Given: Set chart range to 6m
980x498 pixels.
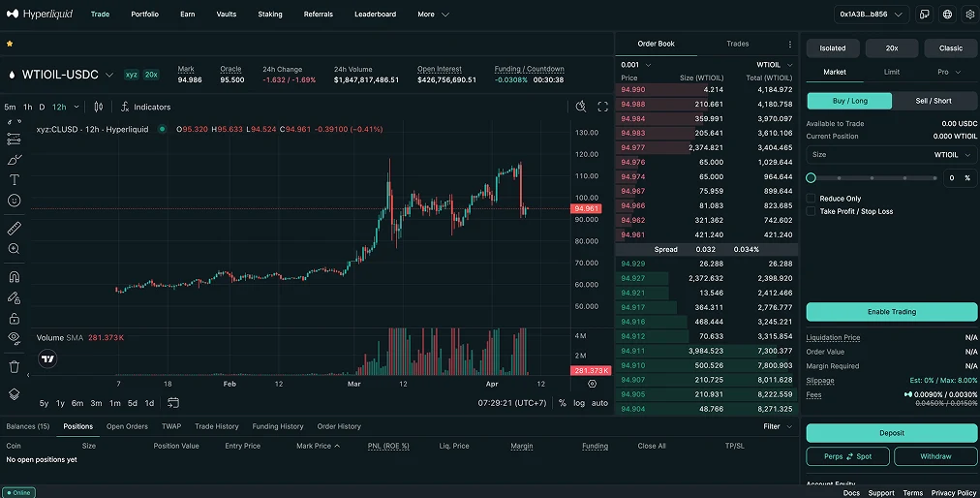Looking at the screenshot, I should (77, 403).
